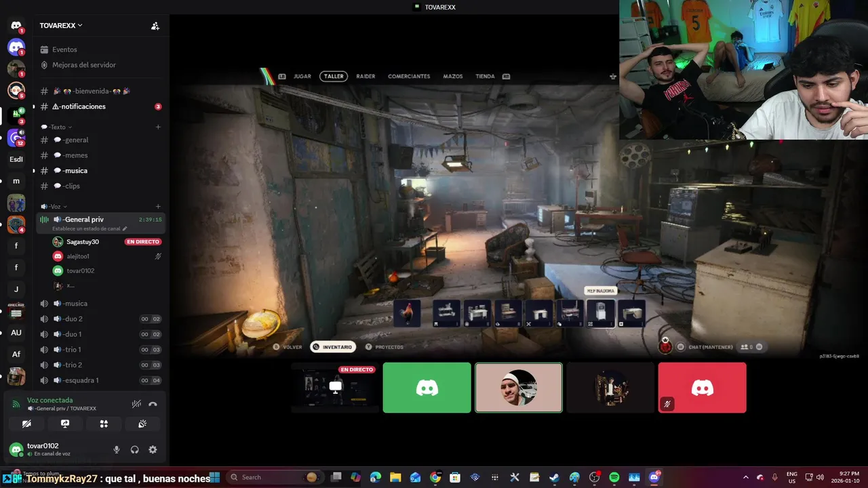Switch to the RAIDER game tab
868x488 pixels.
click(366, 77)
